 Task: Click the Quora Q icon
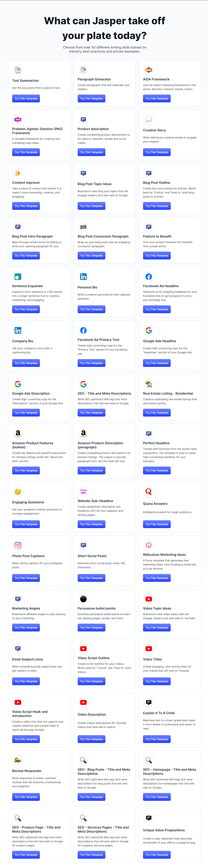pyautogui.click(x=149, y=492)
